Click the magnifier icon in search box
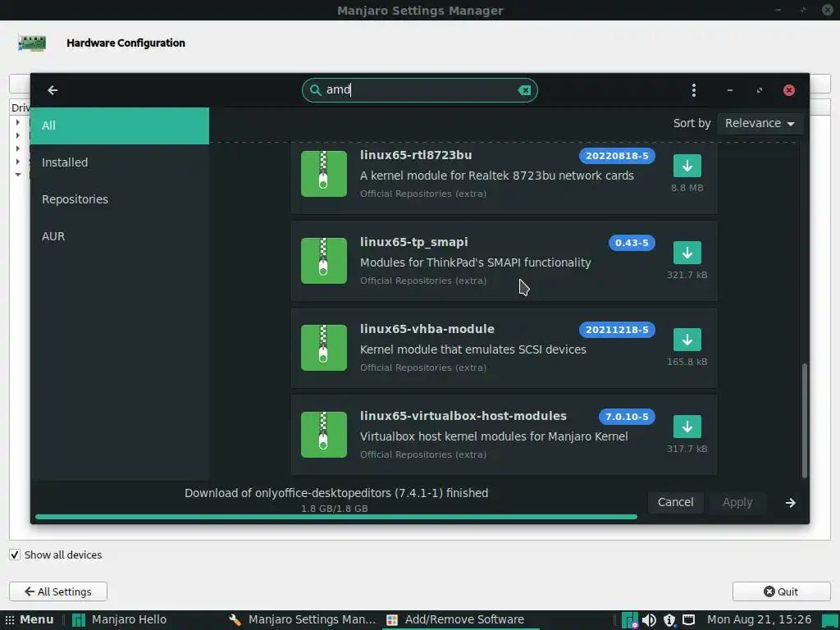The image size is (840, 630). coord(316,89)
